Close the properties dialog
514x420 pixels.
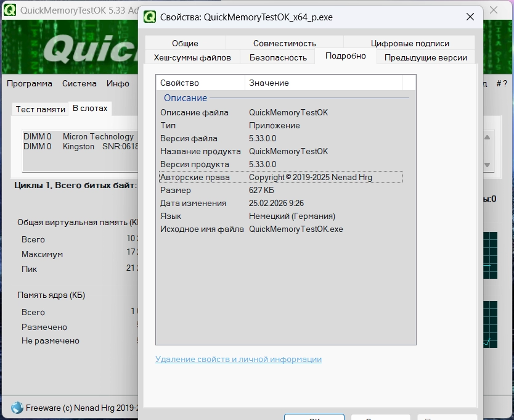point(470,17)
